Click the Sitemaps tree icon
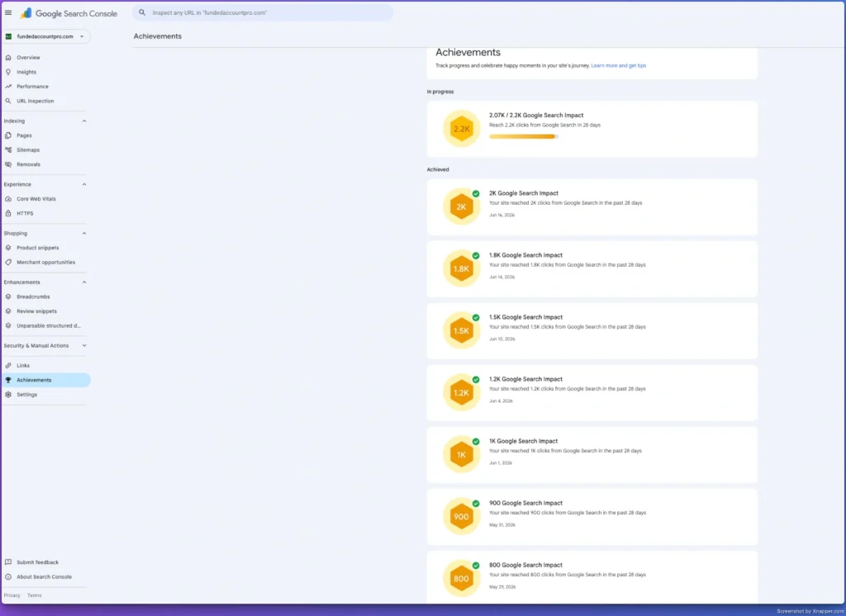Screen dimensions: 846x616 8,150
